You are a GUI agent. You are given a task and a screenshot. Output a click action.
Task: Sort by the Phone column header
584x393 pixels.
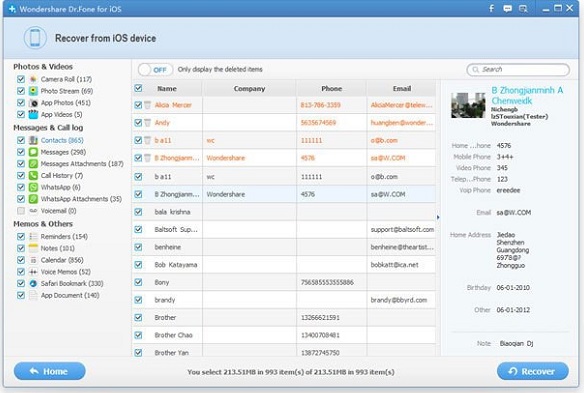coord(331,89)
